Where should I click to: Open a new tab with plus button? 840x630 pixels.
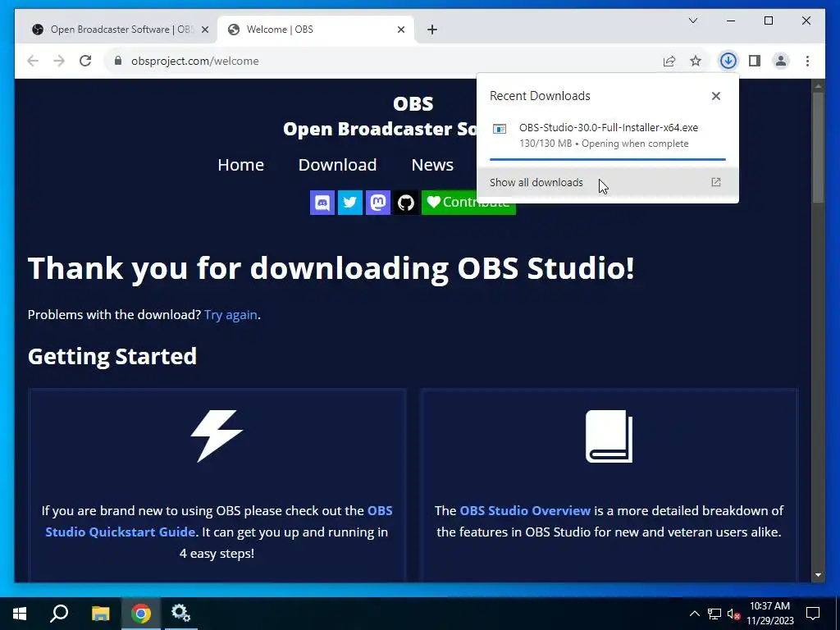[x=432, y=30]
